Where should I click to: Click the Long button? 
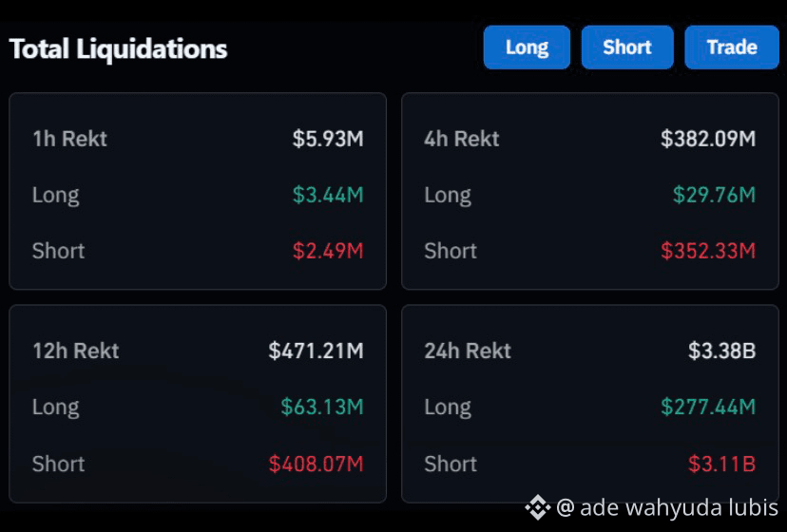coord(527,47)
